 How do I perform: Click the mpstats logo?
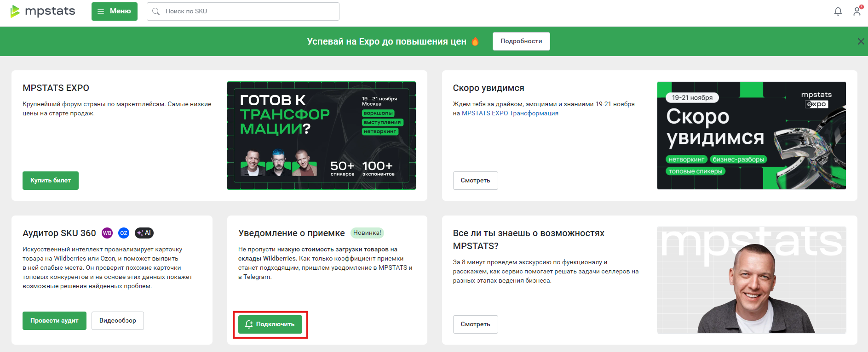click(43, 11)
